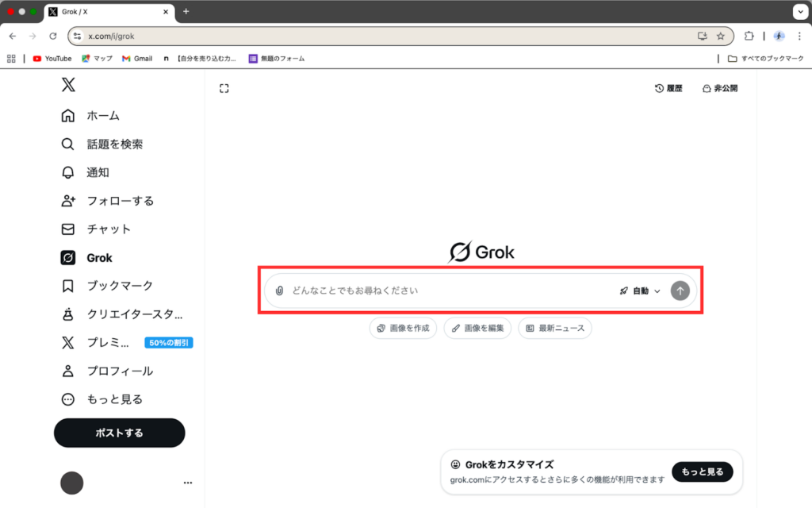Open YouTube from the bookmarks bar
The width and height of the screenshot is (812, 508).
52,58
